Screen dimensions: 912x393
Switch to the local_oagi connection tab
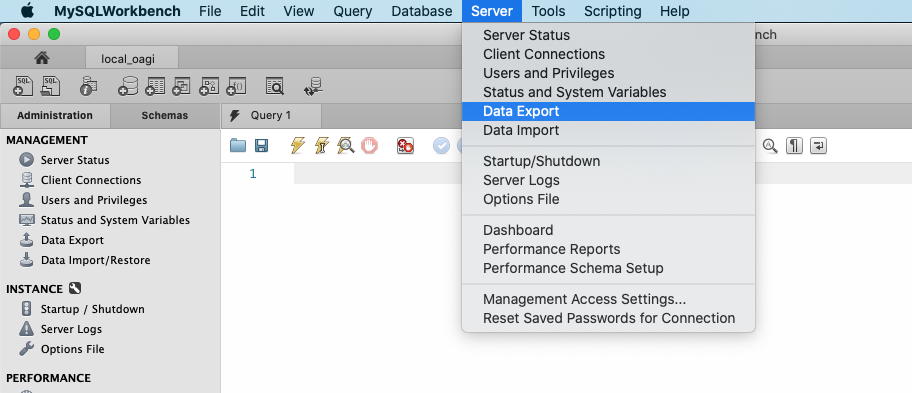click(131, 59)
